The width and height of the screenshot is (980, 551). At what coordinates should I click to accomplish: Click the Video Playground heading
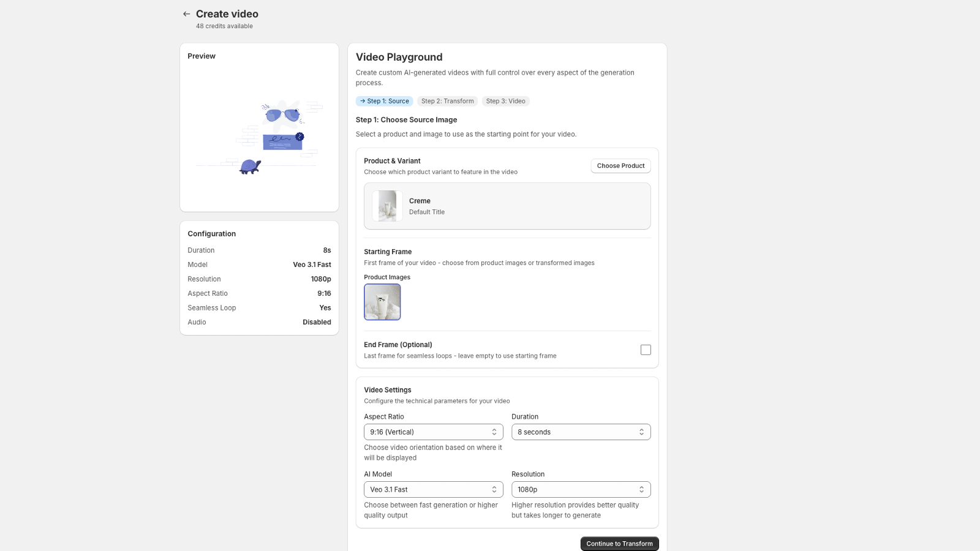[399, 58]
